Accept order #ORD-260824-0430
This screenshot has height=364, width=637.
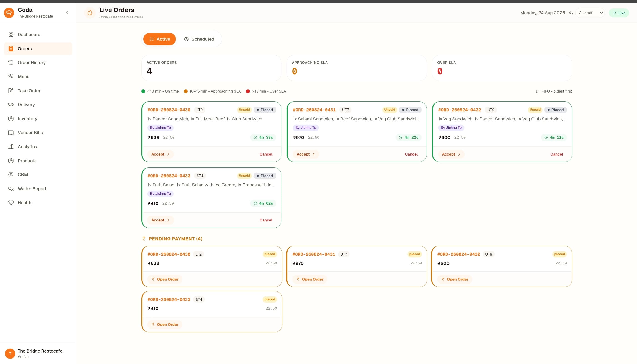pyautogui.click(x=160, y=154)
